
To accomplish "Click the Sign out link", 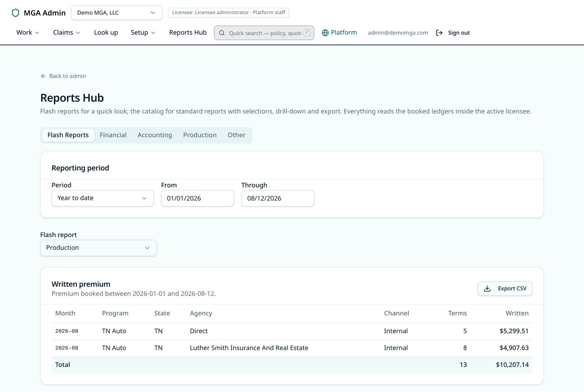I will pyautogui.click(x=453, y=33).
